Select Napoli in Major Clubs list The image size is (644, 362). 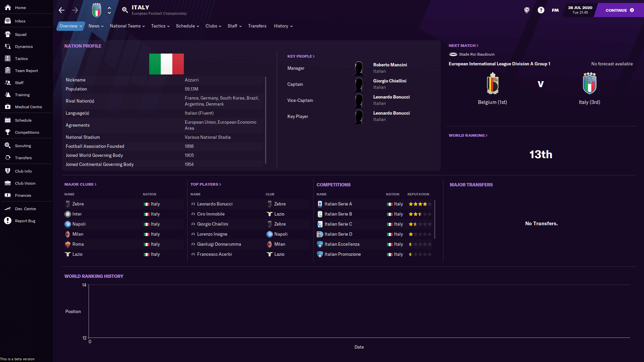(79, 224)
